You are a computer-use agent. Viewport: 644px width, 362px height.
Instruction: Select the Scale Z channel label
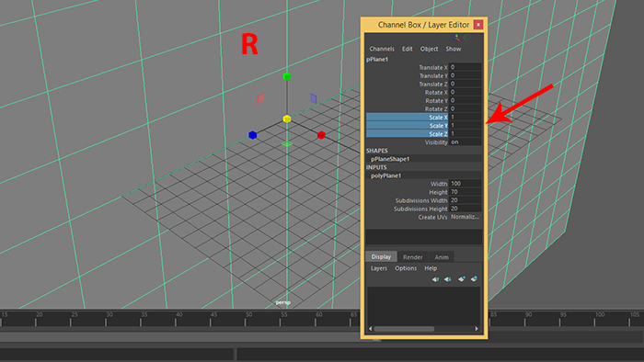[x=438, y=134]
